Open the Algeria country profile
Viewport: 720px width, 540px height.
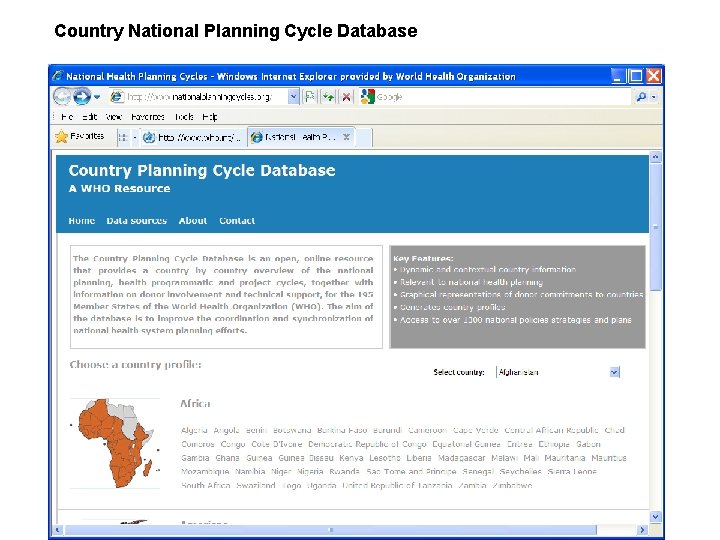[x=194, y=430]
